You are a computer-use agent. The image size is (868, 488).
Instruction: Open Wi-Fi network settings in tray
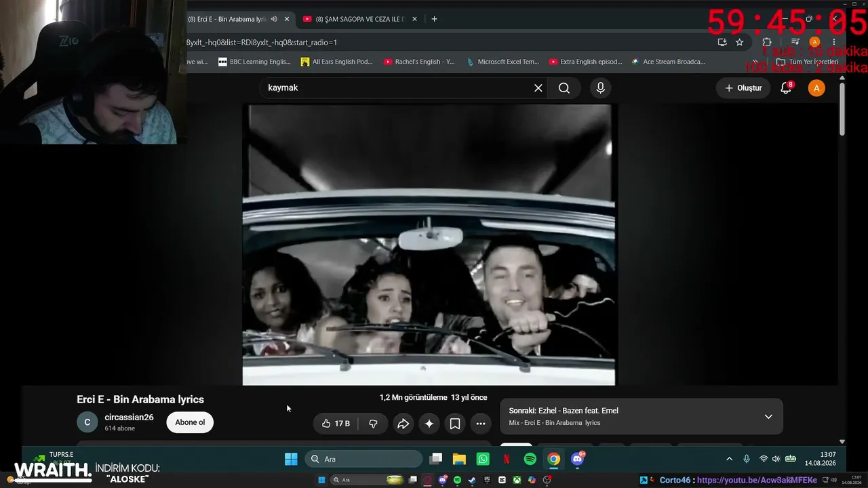[x=764, y=459]
